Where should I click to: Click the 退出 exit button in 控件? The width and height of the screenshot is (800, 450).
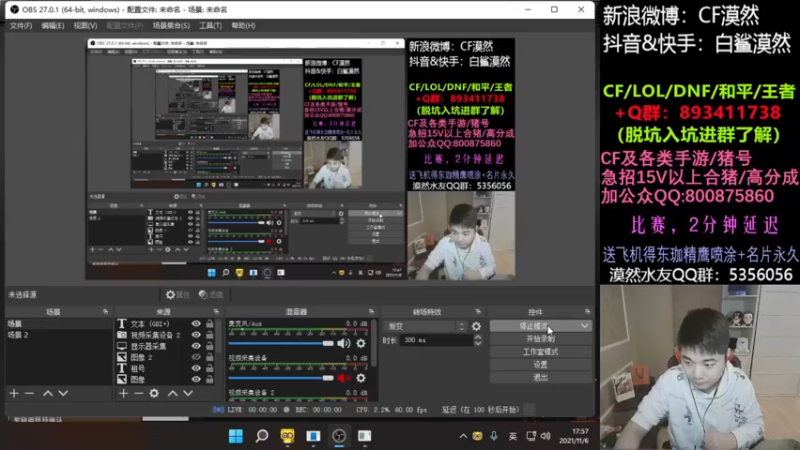[x=540, y=378]
